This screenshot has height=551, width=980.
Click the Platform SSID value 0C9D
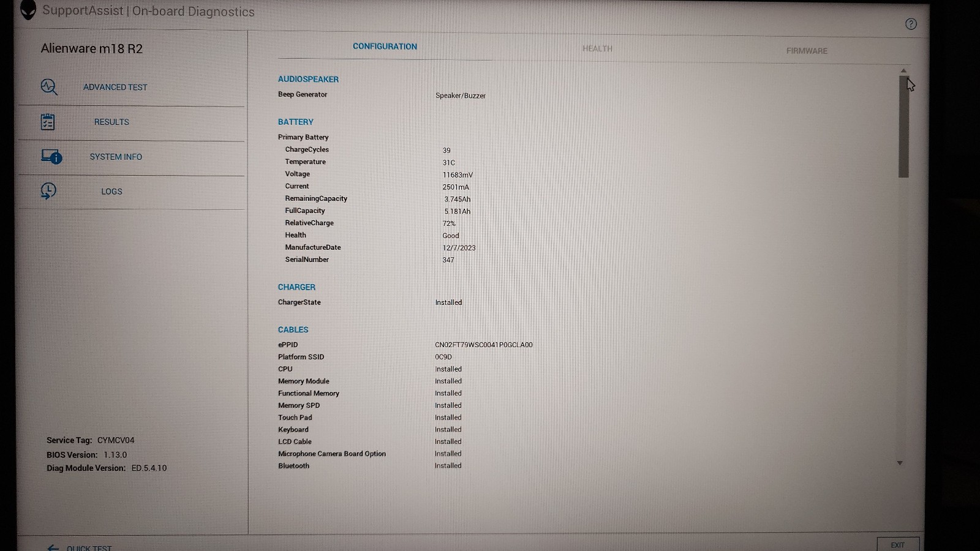(x=443, y=357)
